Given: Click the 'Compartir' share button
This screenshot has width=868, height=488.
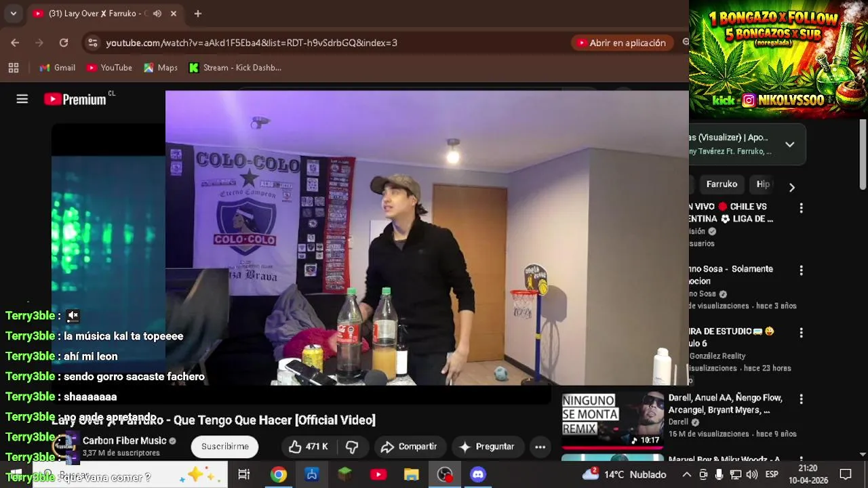Looking at the screenshot, I should [x=409, y=447].
